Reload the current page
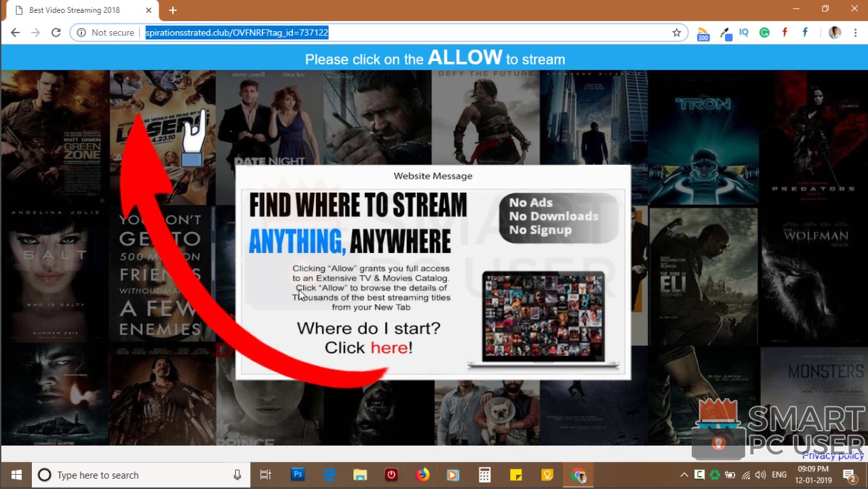Screen dimensions: 868x489 (56, 33)
